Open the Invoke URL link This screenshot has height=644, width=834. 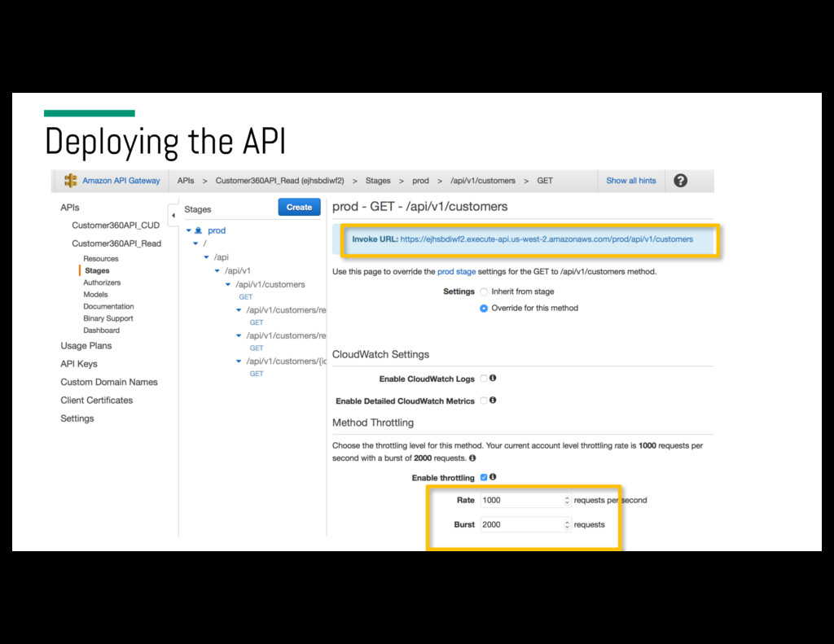pyautogui.click(x=546, y=239)
